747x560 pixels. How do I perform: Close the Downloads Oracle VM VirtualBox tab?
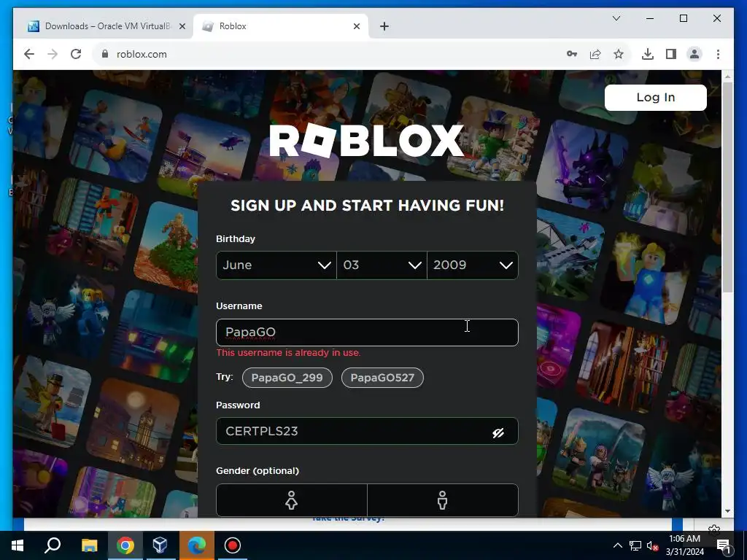pos(182,26)
